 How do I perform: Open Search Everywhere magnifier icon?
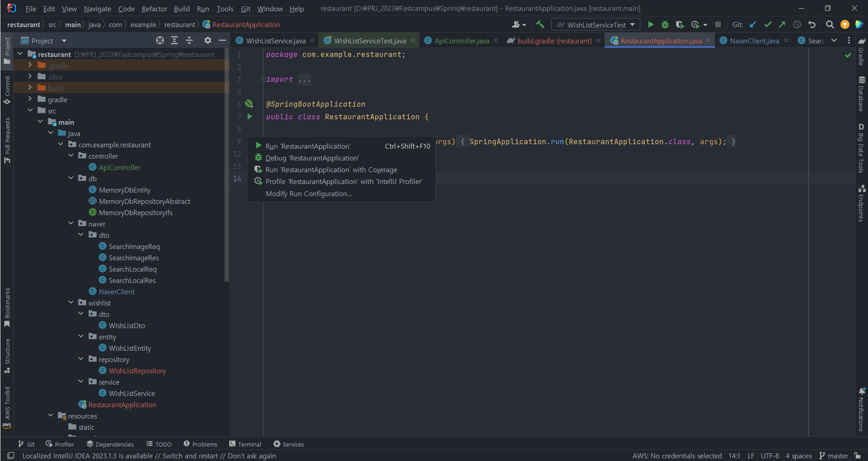point(830,25)
